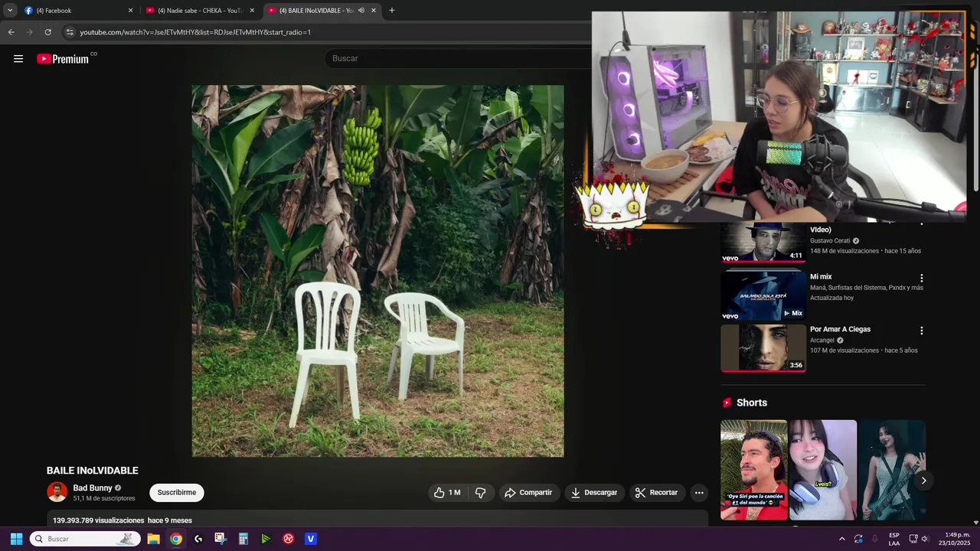
Task: View site information icon in address bar
Action: click(x=70, y=32)
